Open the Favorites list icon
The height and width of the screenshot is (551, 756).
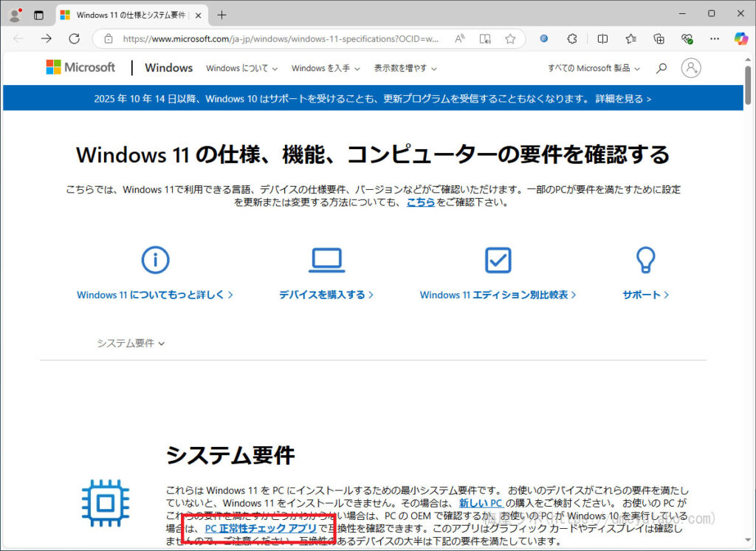(630, 38)
